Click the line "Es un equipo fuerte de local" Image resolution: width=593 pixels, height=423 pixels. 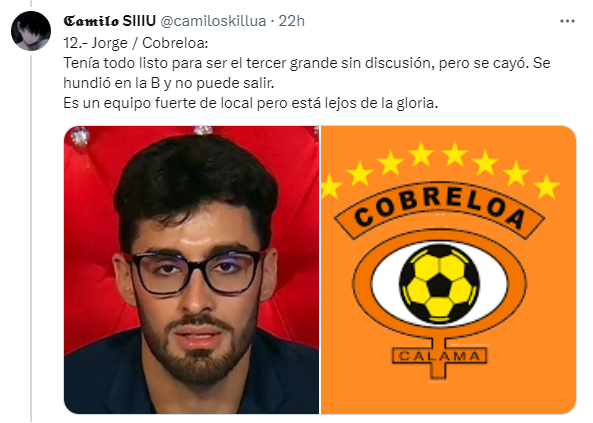(250, 103)
